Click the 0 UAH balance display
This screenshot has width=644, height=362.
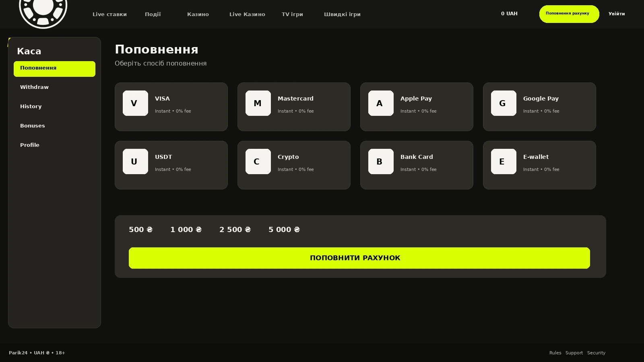(x=509, y=14)
